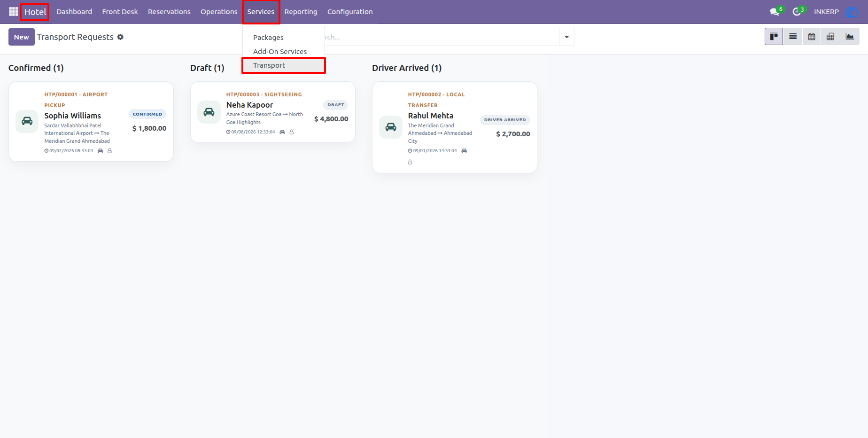
Task: Switch to List view
Action: [x=793, y=37]
